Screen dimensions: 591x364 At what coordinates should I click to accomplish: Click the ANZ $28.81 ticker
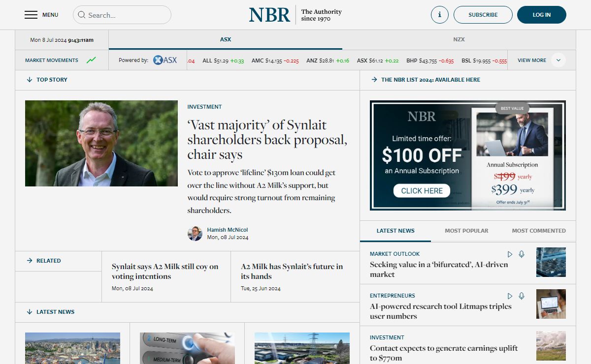(328, 61)
